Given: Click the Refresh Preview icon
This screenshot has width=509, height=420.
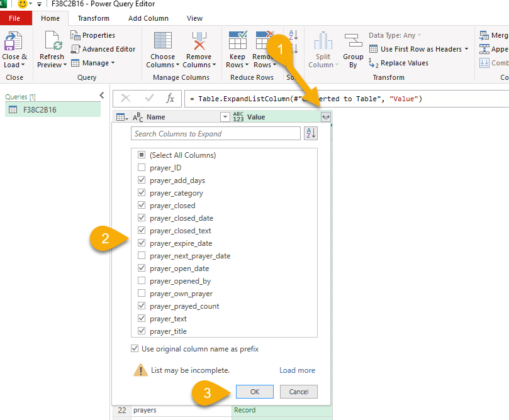Looking at the screenshot, I should pos(52,42).
